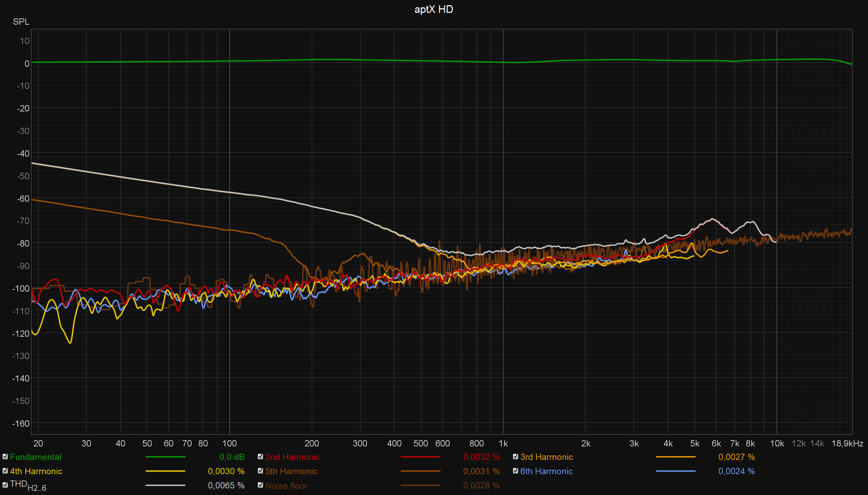Viewport: 868px width, 495px height.
Task: Click the green Fundamental line swatch
Action: click(165, 457)
